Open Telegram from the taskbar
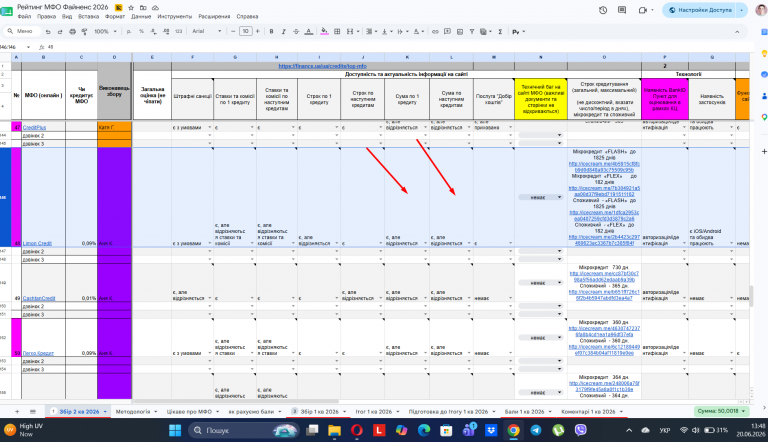The image size is (768, 442). click(536, 430)
